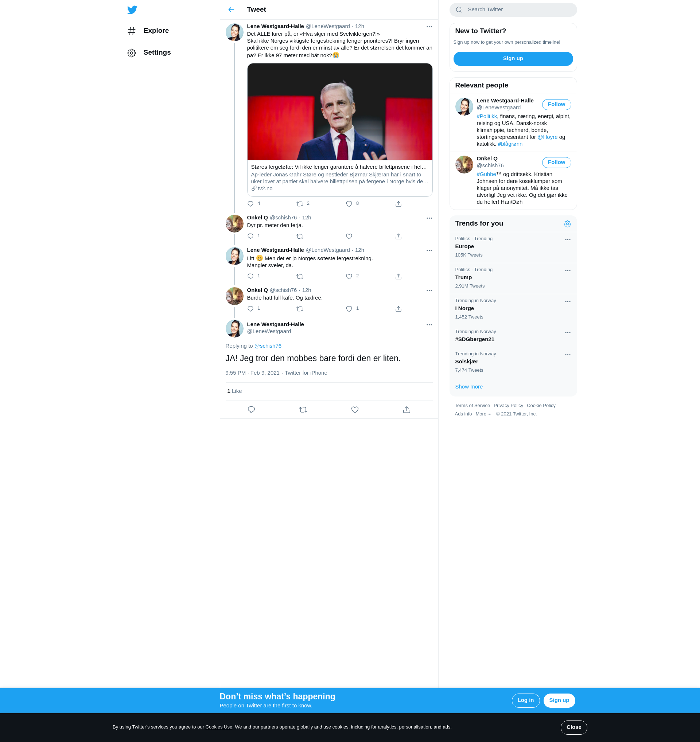The image size is (700, 742).
Task: Open options for the Solskjær trend
Action: (x=567, y=355)
